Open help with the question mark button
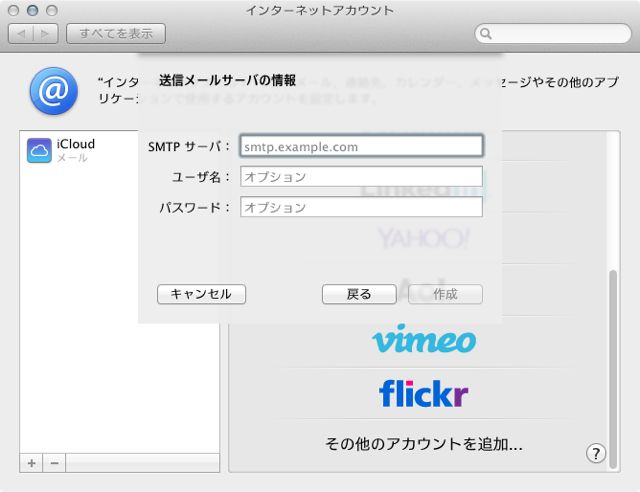Image resolution: width=640 pixels, height=492 pixels. 596,453
